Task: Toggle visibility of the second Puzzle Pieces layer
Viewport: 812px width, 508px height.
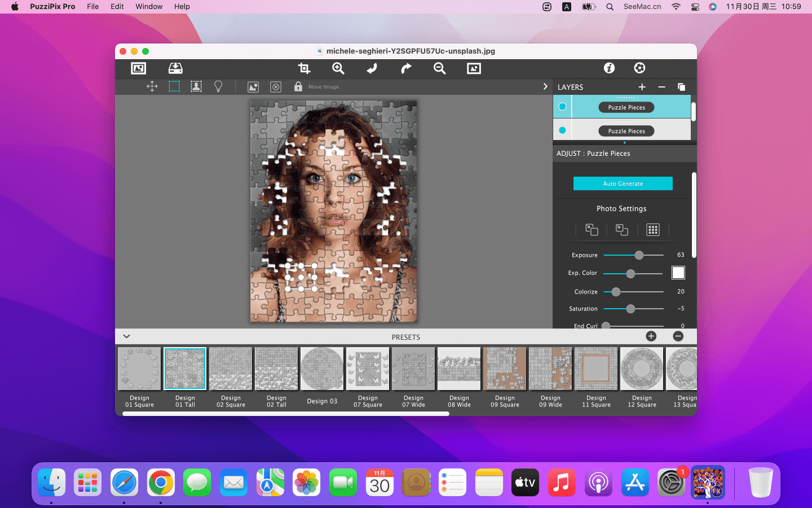Action: 562,130
